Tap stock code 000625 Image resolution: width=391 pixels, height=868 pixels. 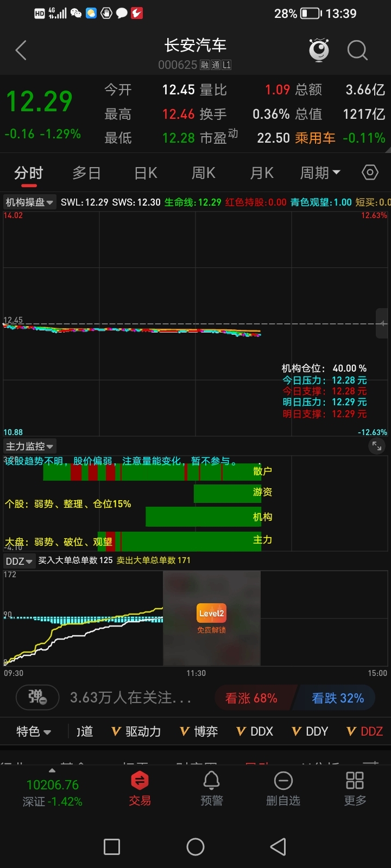(x=178, y=65)
